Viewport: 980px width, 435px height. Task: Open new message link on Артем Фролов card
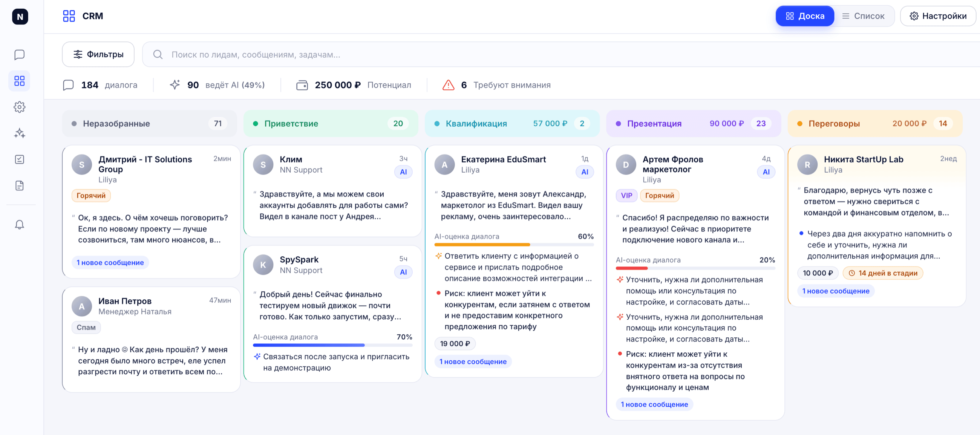point(654,404)
